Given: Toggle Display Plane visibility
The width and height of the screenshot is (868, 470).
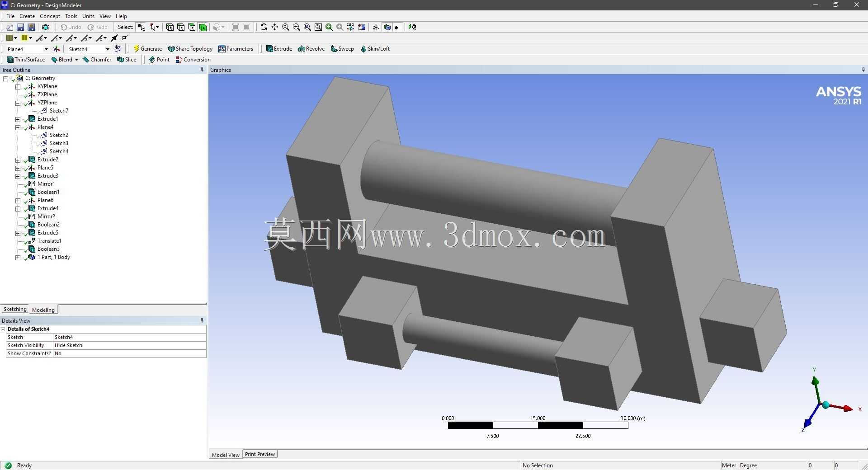Looking at the screenshot, I should 376,27.
